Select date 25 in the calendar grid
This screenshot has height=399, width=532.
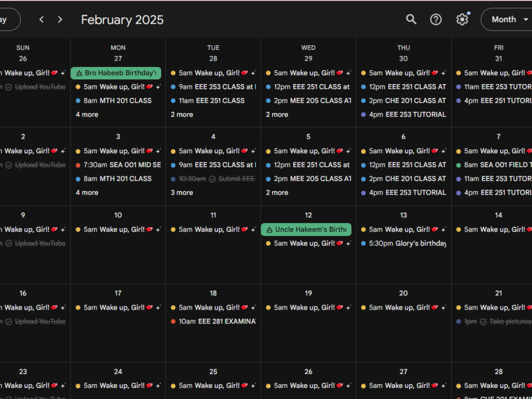pyautogui.click(x=213, y=371)
